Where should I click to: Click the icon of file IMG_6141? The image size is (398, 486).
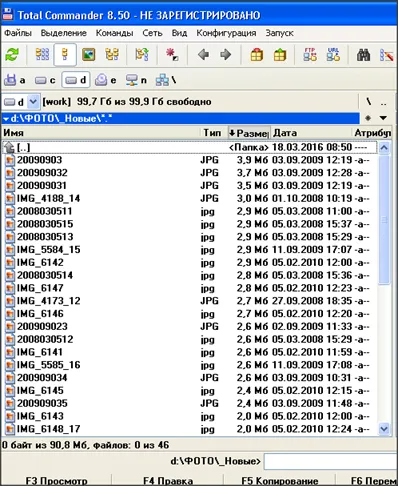click(10, 352)
